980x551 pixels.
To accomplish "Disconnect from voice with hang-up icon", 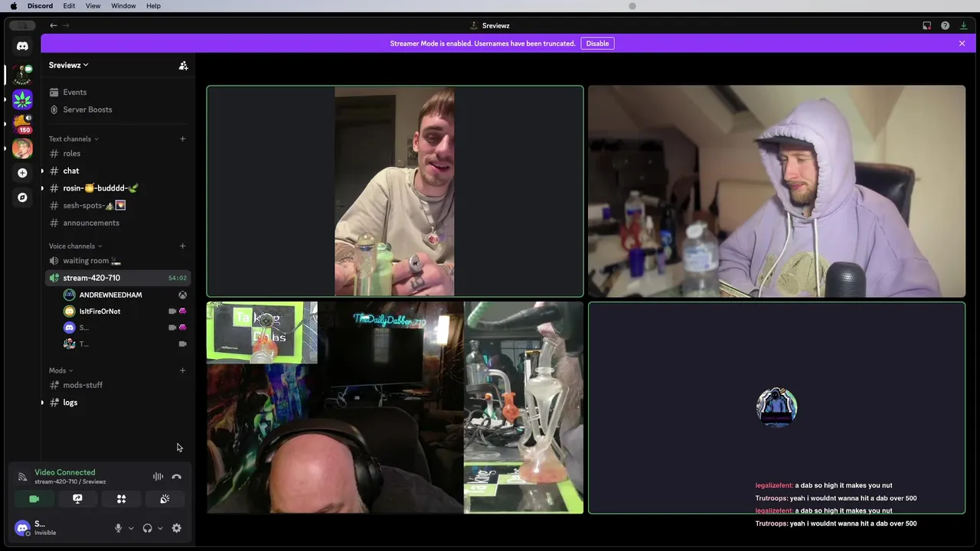I will coord(177,477).
